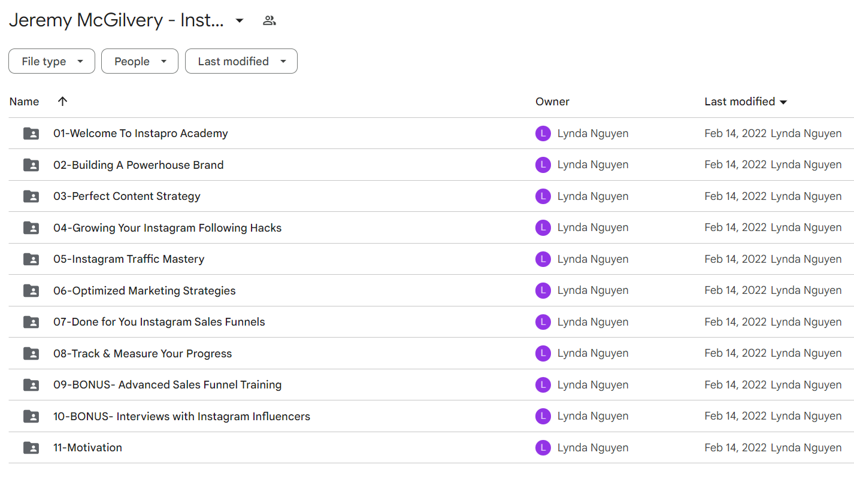Click Lynda Nguyen owner name in 11-Motivation row

click(593, 448)
